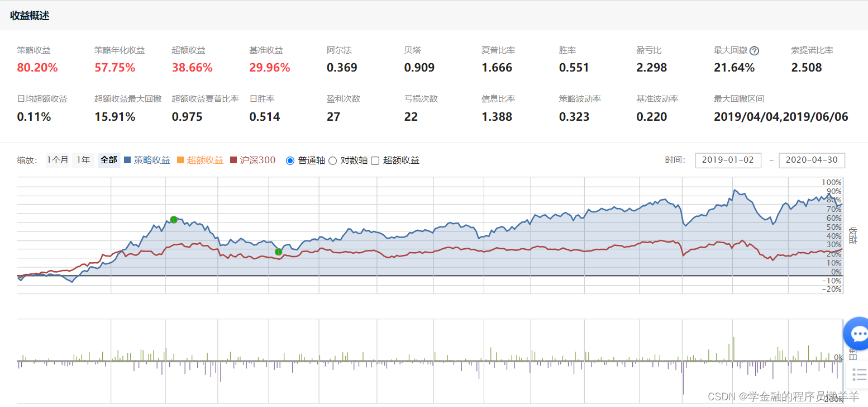
Task: Toggle the orange 超额收益 legend series
Action: (200, 160)
